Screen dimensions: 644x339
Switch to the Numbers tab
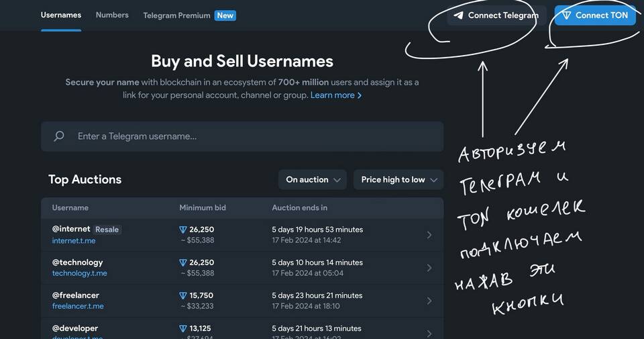point(112,15)
